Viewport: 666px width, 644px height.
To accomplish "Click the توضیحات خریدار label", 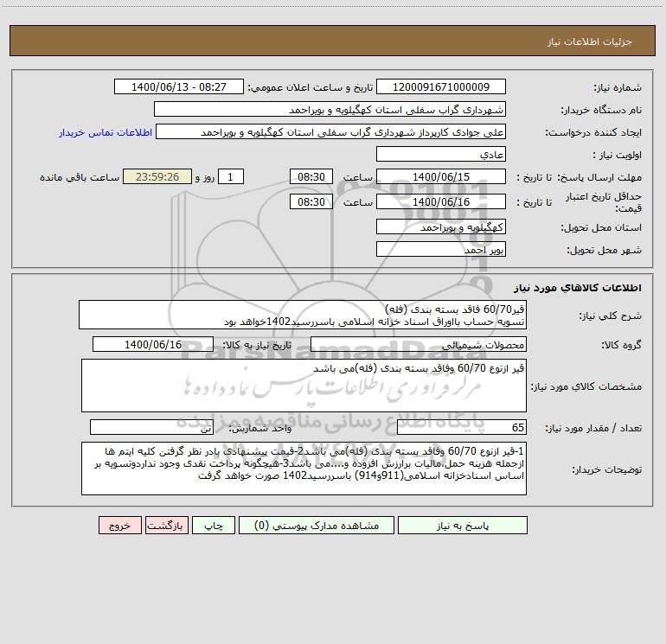I will pos(607,469).
